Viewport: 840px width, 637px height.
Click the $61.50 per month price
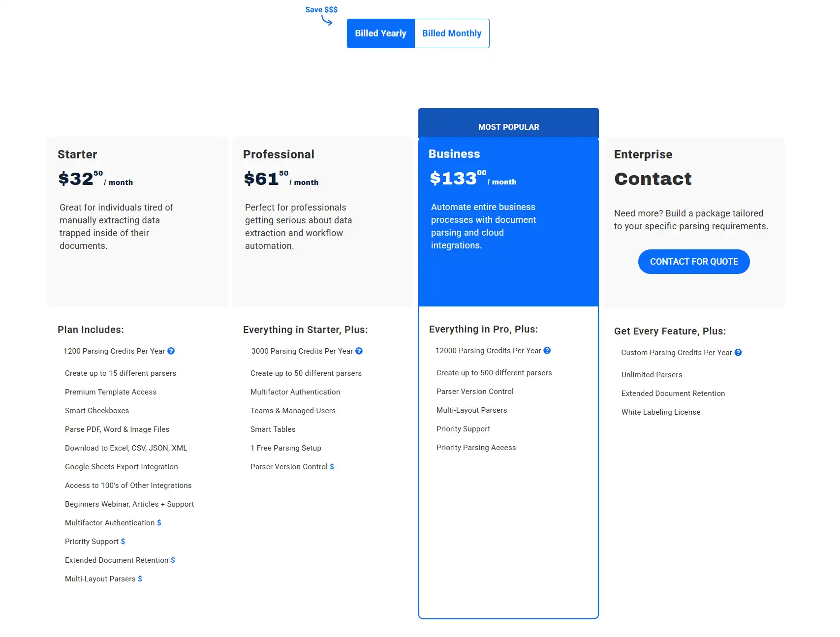[x=281, y=179]
